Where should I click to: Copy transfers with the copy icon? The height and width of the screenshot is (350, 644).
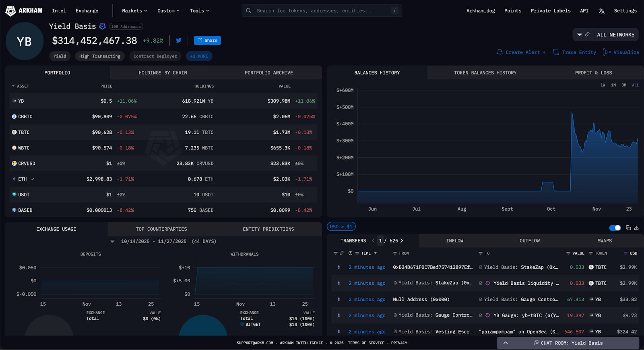[x=628, y=228]
